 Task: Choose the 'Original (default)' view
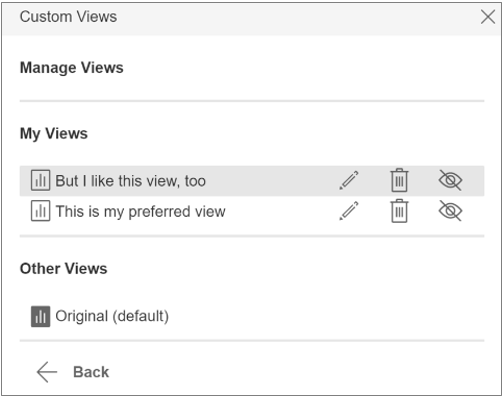tap(112, 316)
